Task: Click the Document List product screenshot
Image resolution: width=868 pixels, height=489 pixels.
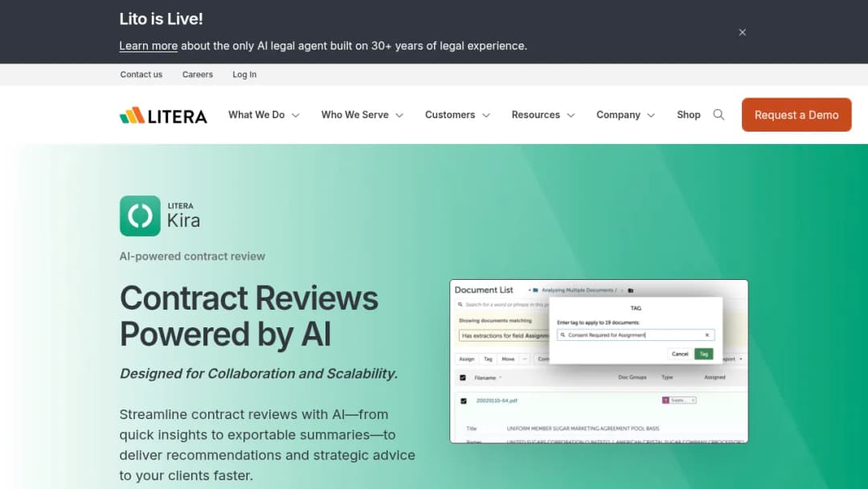Action: tap(599, 361)
